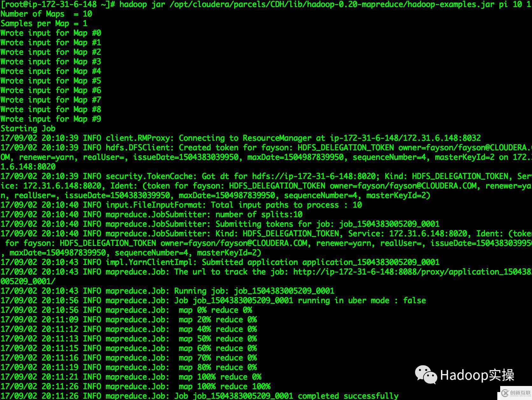The height and width of the screenshot is (400, 532).
Task: Select the Samples per Map = 1 line
Action: pos(43,23)
